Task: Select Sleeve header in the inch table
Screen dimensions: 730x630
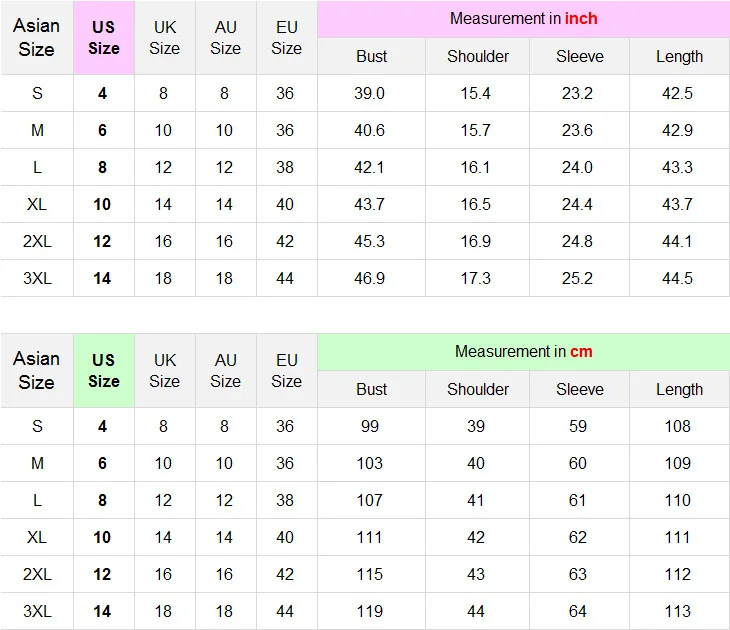Action: tap(579, 56)
